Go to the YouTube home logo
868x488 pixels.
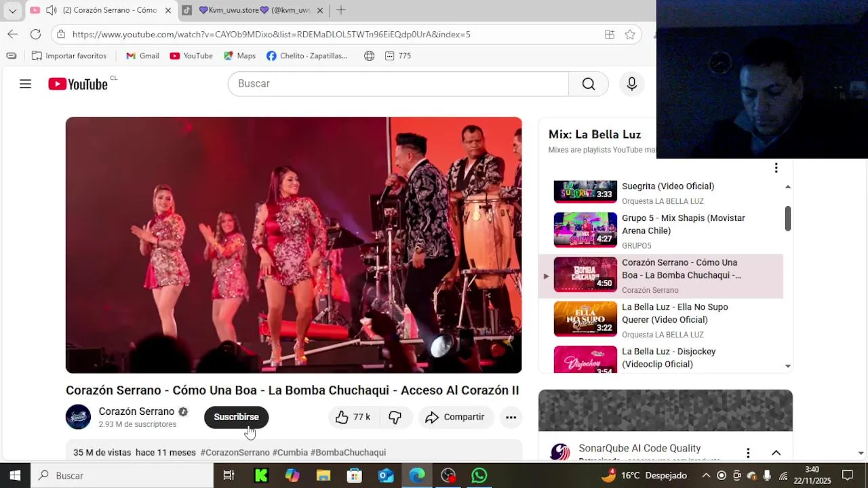coord(78,84)
